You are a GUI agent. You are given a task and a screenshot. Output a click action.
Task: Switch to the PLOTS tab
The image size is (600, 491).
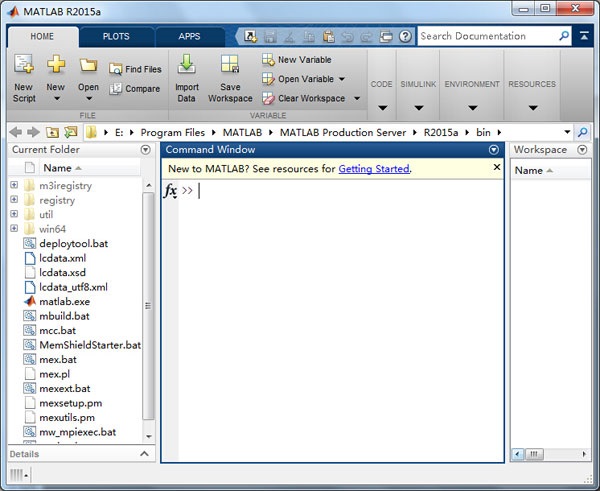[x=116, y=36]
